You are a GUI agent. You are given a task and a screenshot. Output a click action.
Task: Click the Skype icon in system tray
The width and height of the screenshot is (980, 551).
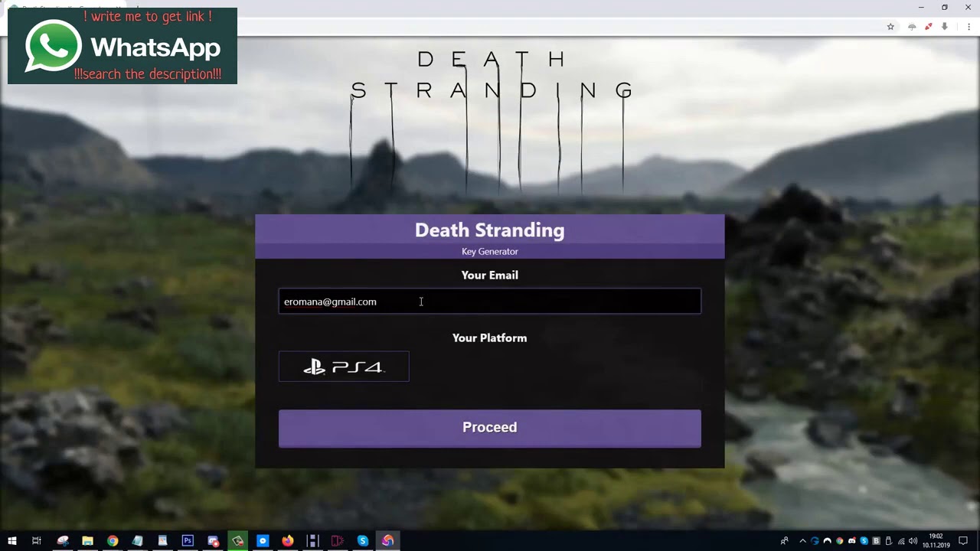click(864, 541)
